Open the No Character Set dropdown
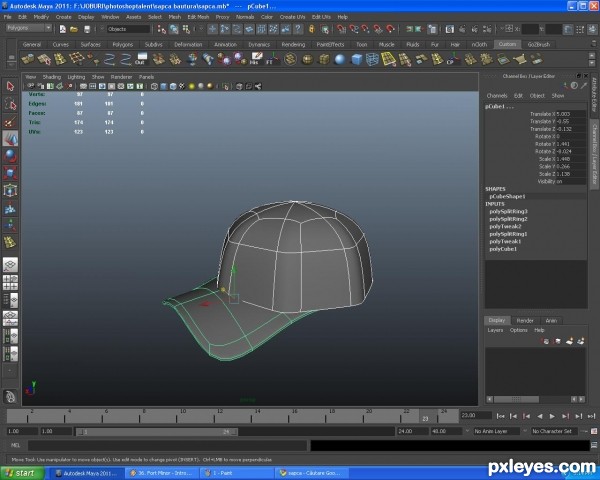 554,431
